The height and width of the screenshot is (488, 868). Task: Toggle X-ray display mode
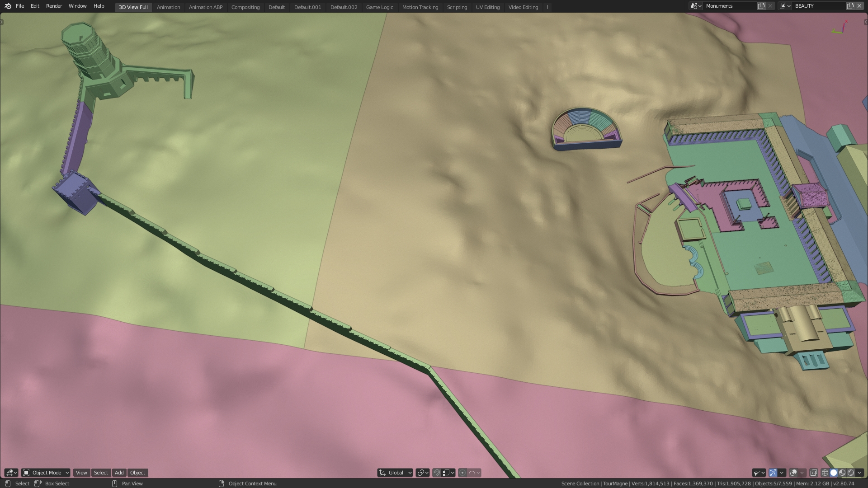point(813,473)
